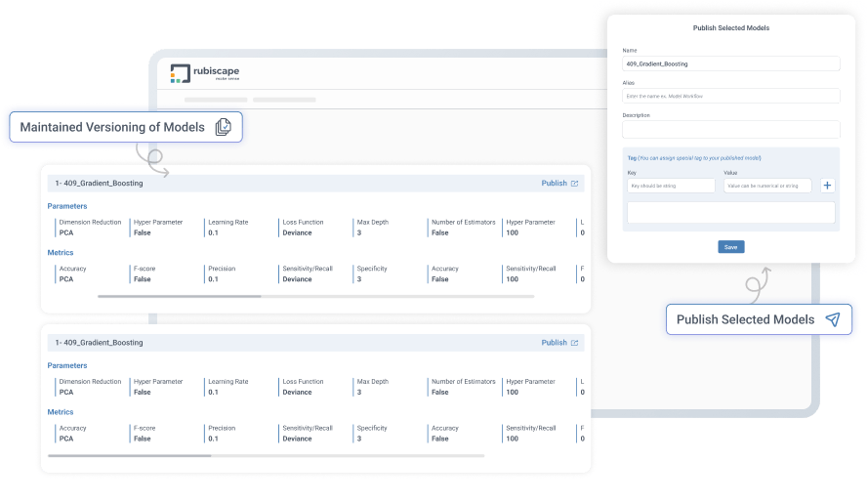Click Max Depth 3 in the lower card
This screenshot has height=503, width=868.
coord(372,387)
